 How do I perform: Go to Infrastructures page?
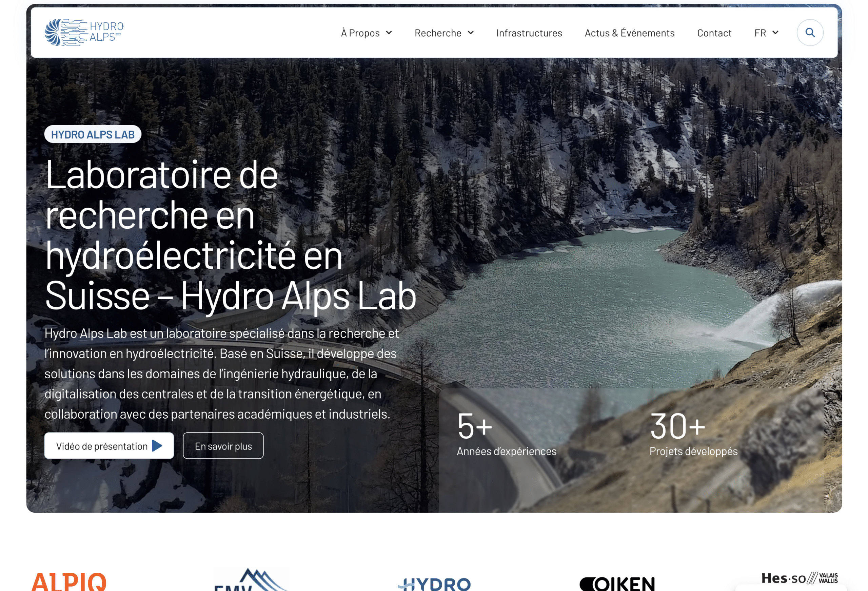pos(529,33)
